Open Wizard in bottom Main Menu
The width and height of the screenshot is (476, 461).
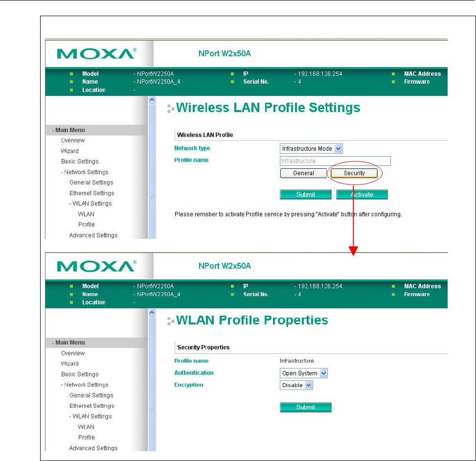click(70, 364)
